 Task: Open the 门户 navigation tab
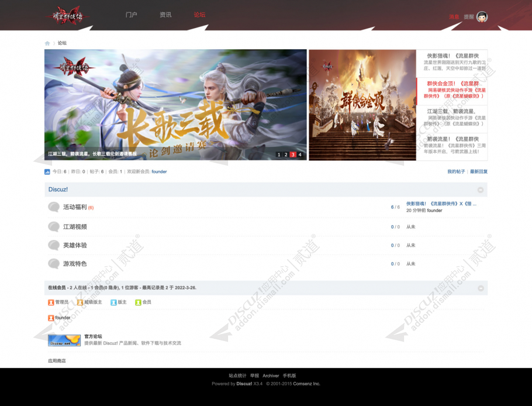[x=132, y=15]
